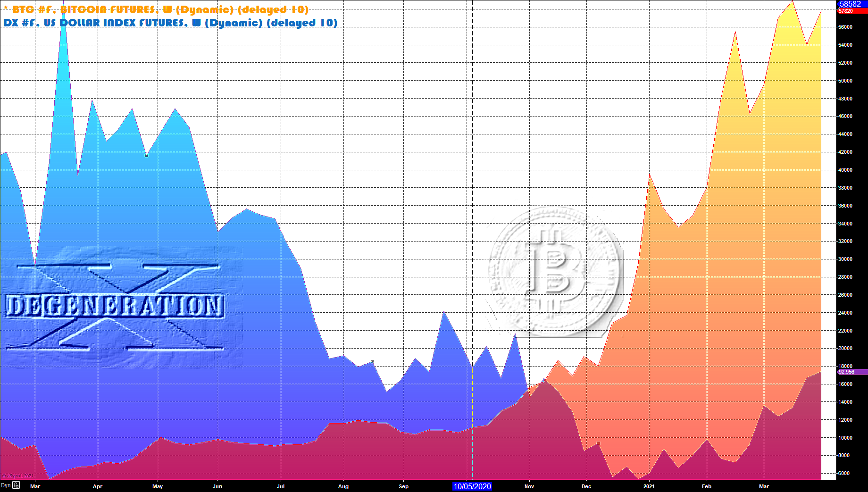Click the 50000 price axis value
Viewport: 868px width, 492px height.
click(845, 81)
